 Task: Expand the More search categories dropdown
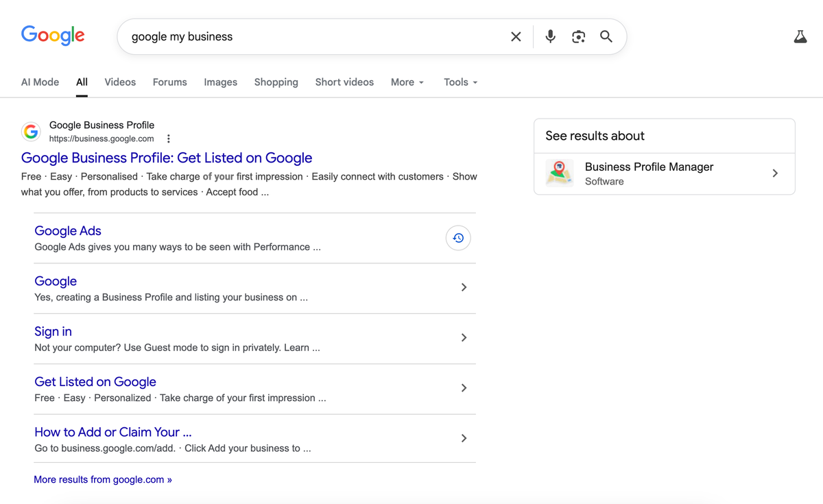[407, 82]
